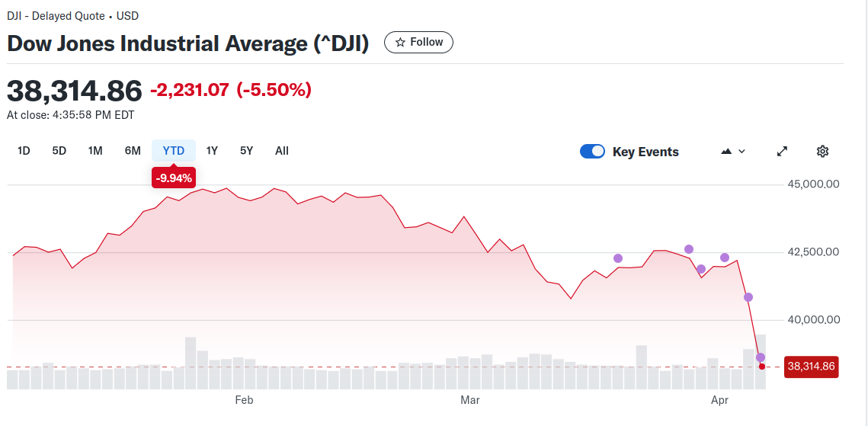Show the 1Y chart range
The height and width of the screenshot is (426, 868).
(x=212, y=151)
